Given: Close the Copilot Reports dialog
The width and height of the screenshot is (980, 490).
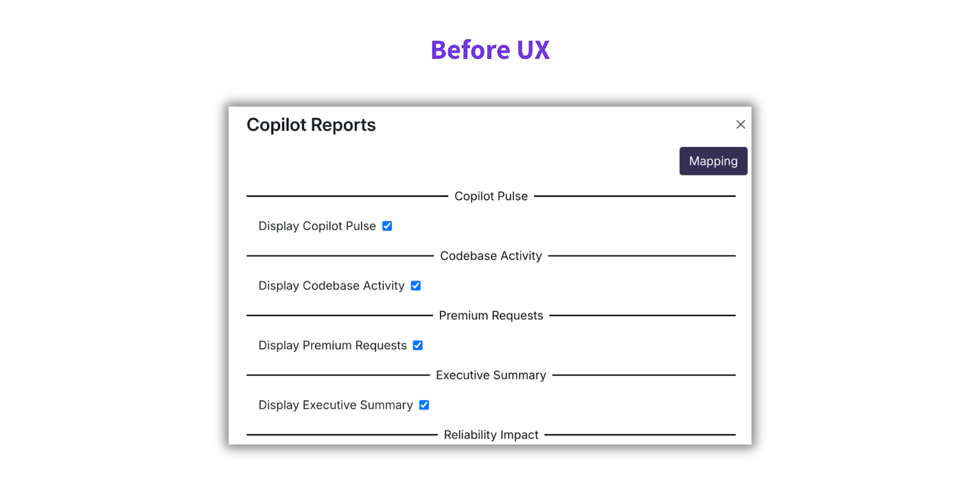Looking at the screenshot, I should [741, 124].
